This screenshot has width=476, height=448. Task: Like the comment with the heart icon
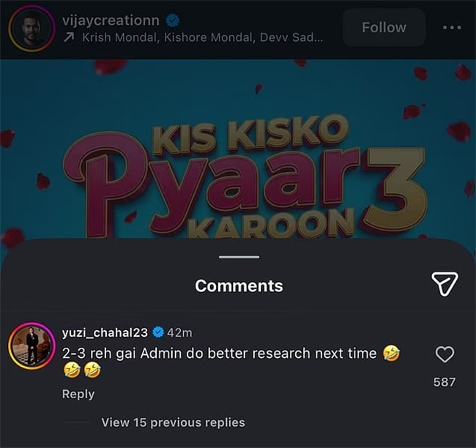445,355
